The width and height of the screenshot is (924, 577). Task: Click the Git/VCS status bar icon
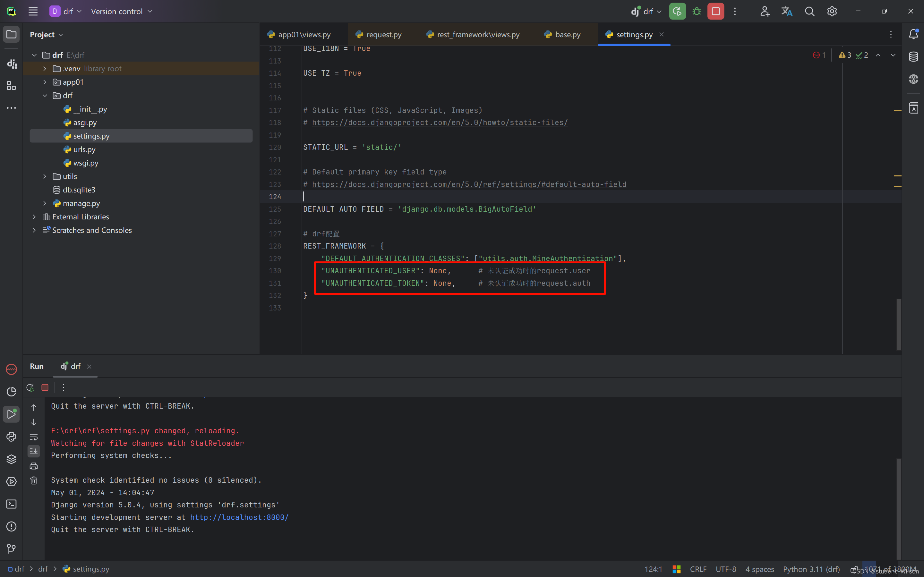pos(11,549)
